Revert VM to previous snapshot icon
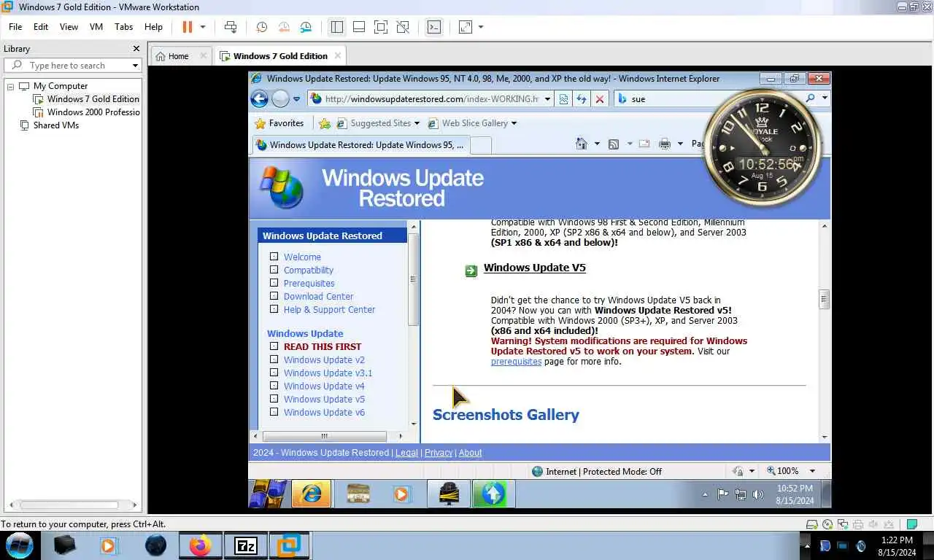This screenshot has height=560, width=934. click(x=284, y=27)
